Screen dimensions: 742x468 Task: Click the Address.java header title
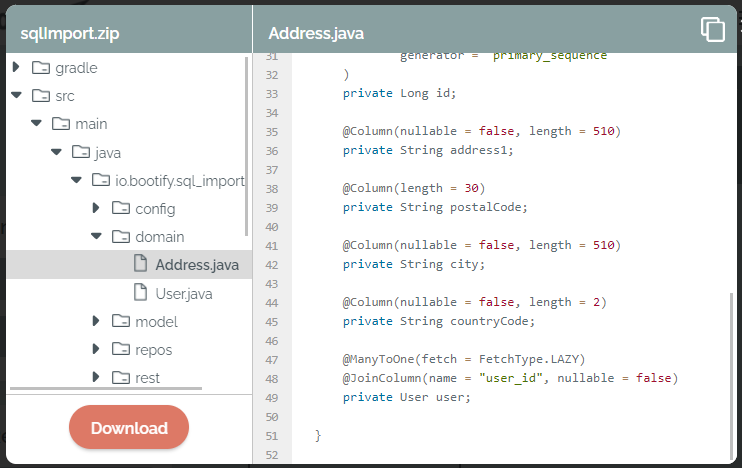(x=316, y=34)
